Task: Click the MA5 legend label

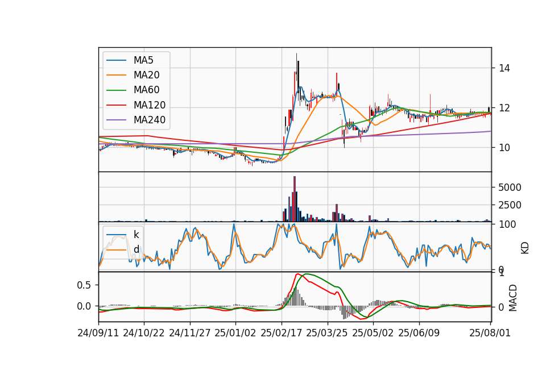Action: (143, 60)
